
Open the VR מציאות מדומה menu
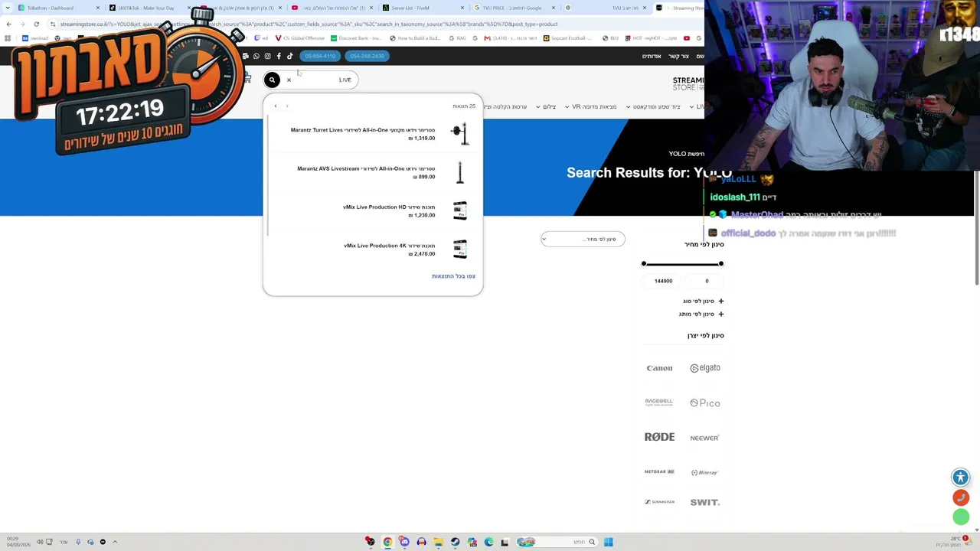click(x=590, y=107)
